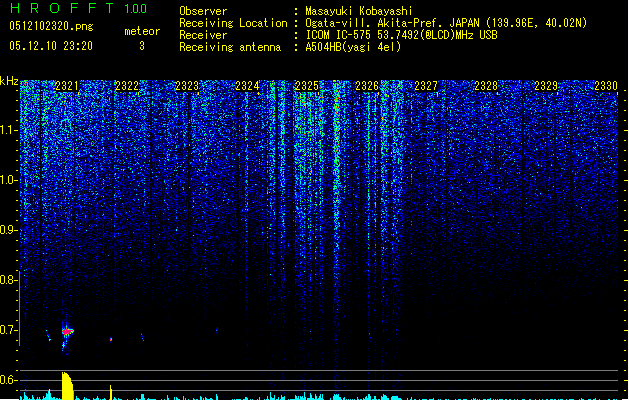This screenshot has height=400, width=629.
Task: Click the Observer label
Action: (x=203, y=11)
